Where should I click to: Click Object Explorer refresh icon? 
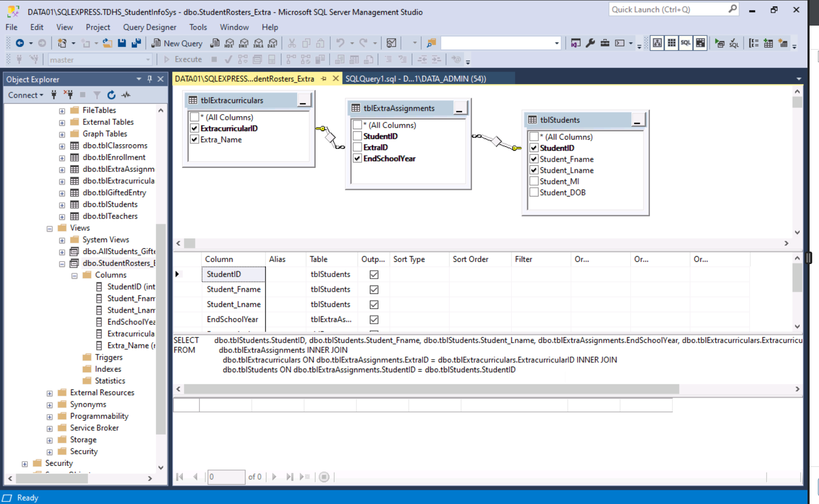111,95
